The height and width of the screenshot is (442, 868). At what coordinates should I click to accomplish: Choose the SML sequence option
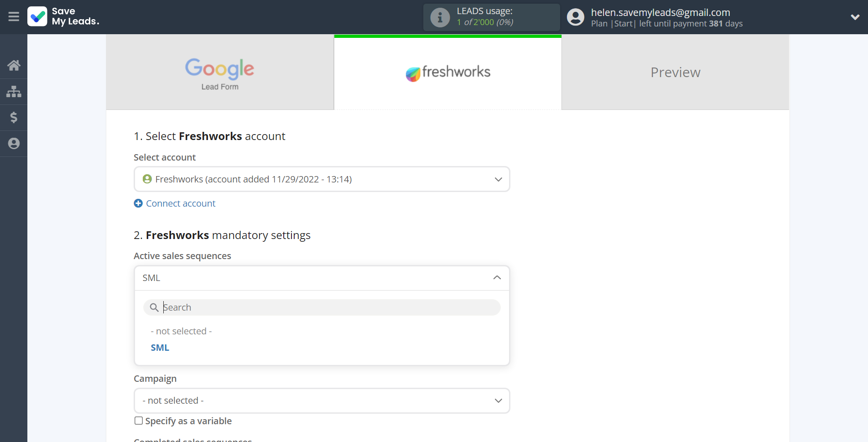pos(160,348)
